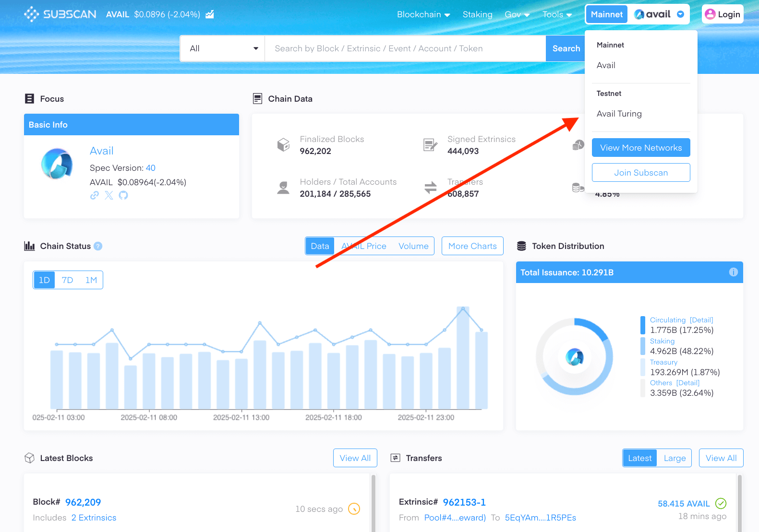Expand the Blockchain dropdown menu
This screenshot has height=532, width=759.
point(423,14)
